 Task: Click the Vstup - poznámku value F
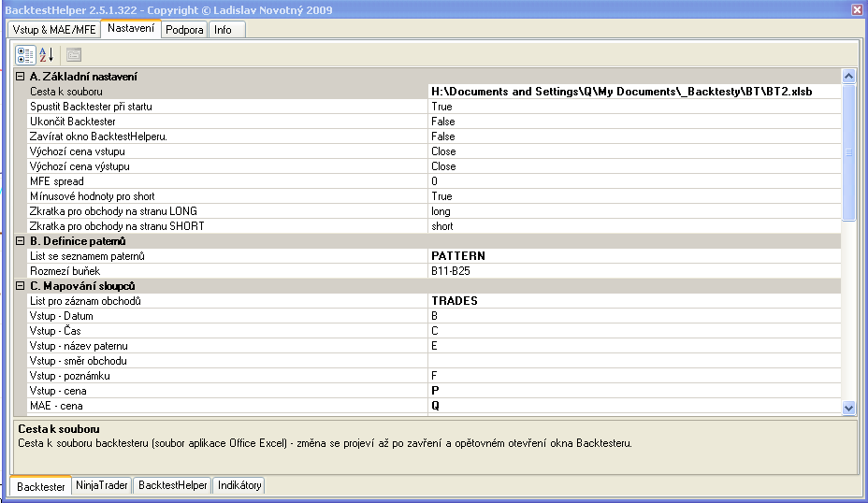coord(634,375)
